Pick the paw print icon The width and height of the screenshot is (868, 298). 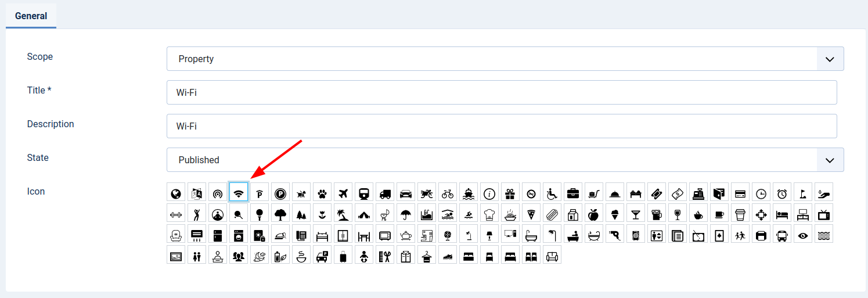(322, 193)
